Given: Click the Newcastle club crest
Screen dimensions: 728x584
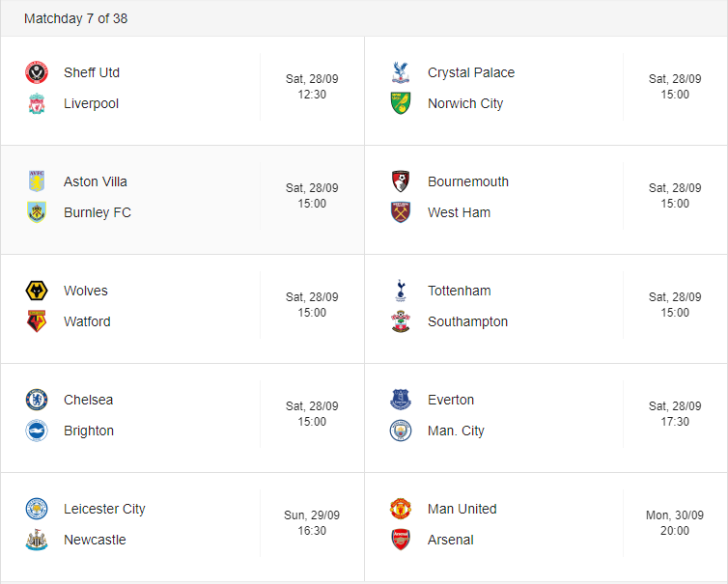Looking at the screenshot, I should point(37,540).
